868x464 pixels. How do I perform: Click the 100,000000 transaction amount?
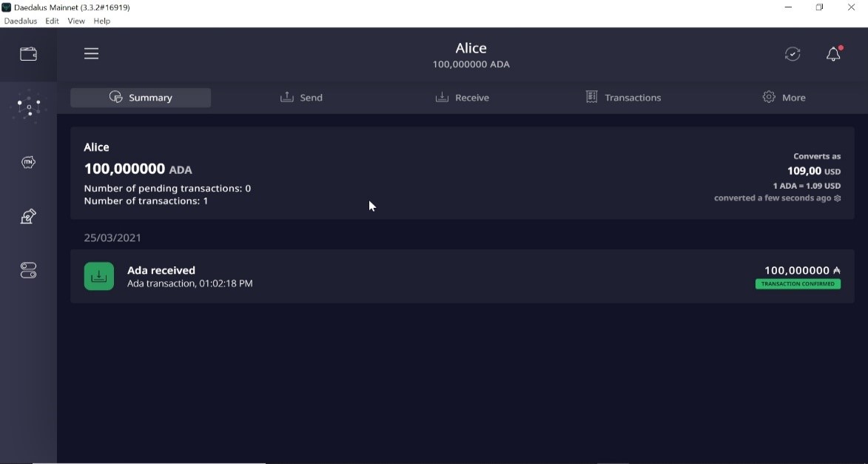[x=802, y=270]
